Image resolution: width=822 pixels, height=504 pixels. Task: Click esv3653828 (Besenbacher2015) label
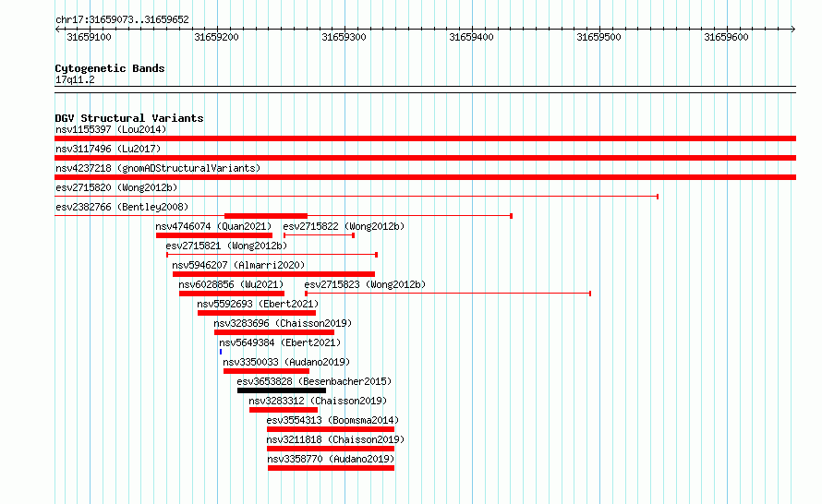[x=314, y=381]
